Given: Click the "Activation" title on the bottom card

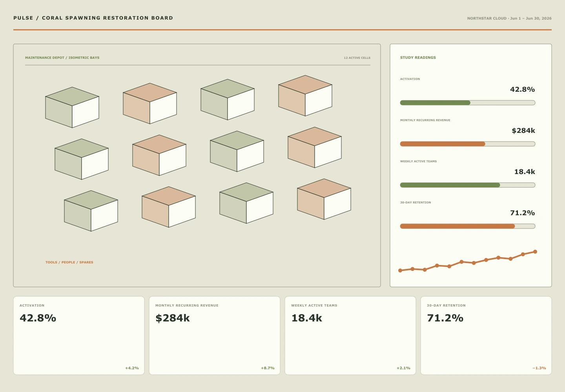Looking at the screenshot, I should tap(32, 305).
